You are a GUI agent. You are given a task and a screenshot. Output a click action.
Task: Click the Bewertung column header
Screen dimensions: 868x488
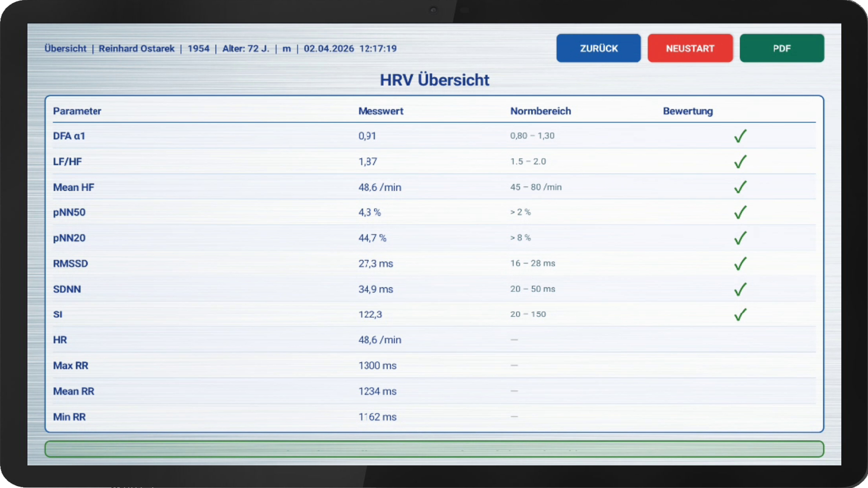pos(688,111)
